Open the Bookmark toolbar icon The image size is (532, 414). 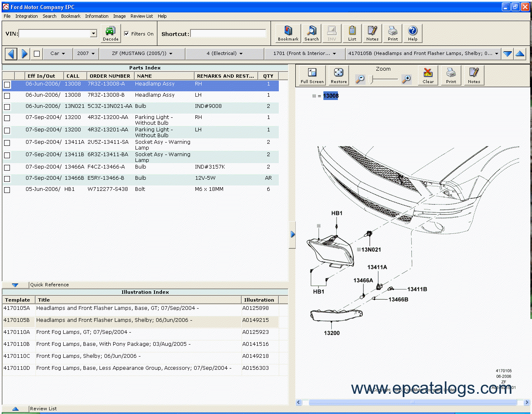pos(288,33)
